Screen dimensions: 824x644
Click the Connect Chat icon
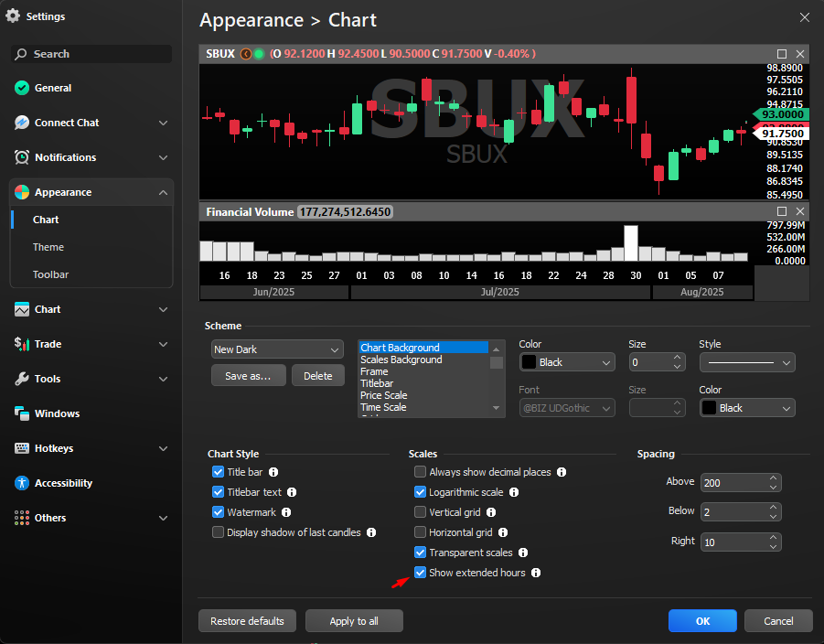[x=22, y=123]
